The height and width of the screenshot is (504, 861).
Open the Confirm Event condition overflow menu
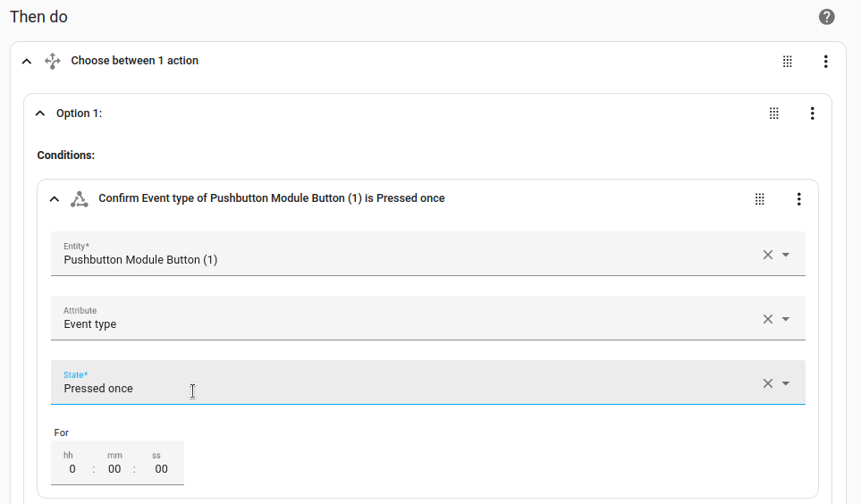799,199
